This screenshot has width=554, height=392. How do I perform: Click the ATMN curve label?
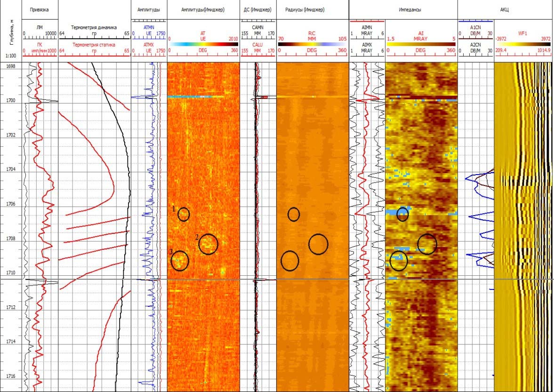[x=148, y=28]
